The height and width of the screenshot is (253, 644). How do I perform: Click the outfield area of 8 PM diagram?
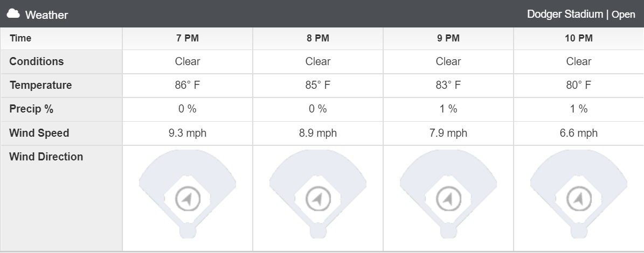click(318, 164)
